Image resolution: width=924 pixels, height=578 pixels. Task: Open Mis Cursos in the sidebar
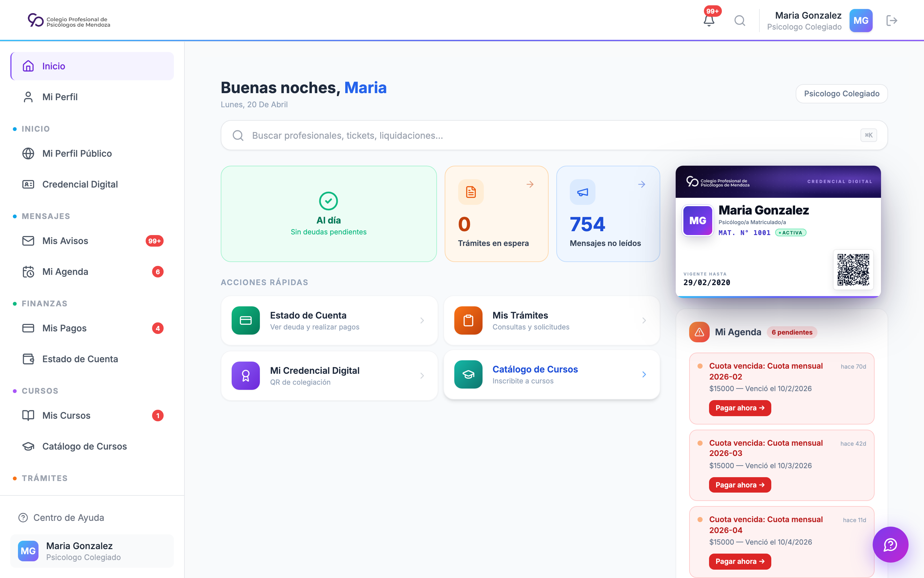pos(92,416)
